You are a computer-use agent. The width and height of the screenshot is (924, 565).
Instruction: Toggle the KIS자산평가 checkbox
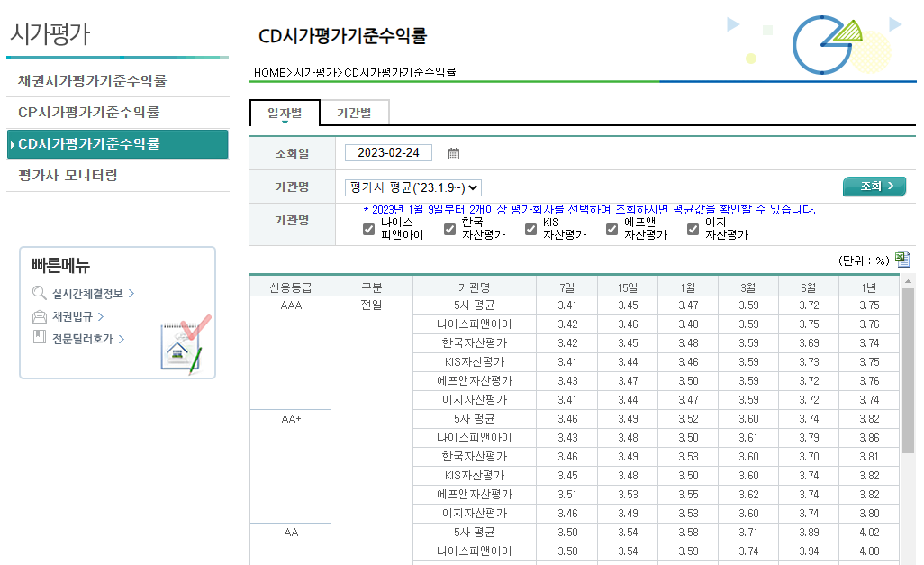[x=530, y=229]
